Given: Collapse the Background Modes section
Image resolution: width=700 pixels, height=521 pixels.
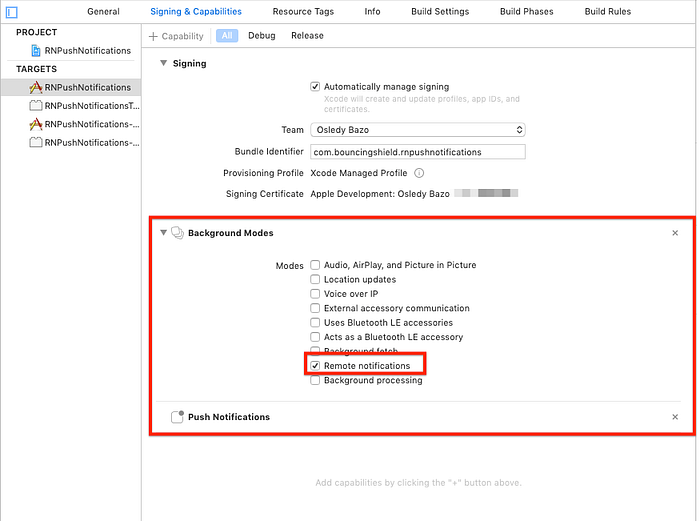Looking at the screenshot, I should [x=163, y=233].
